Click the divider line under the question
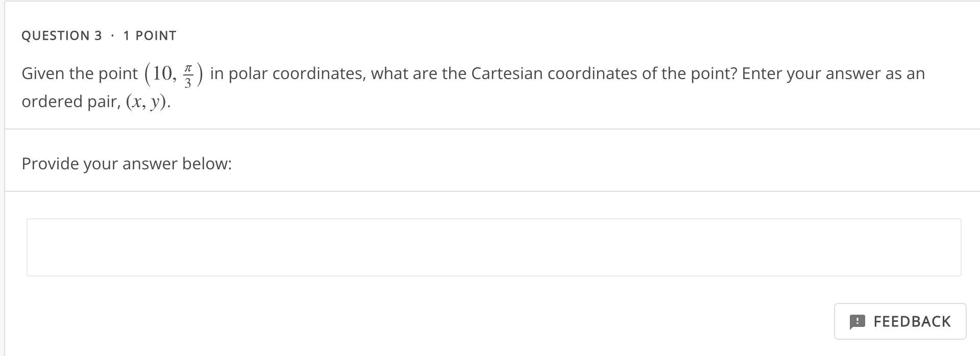980x356 pixels. tap(490, 129)
